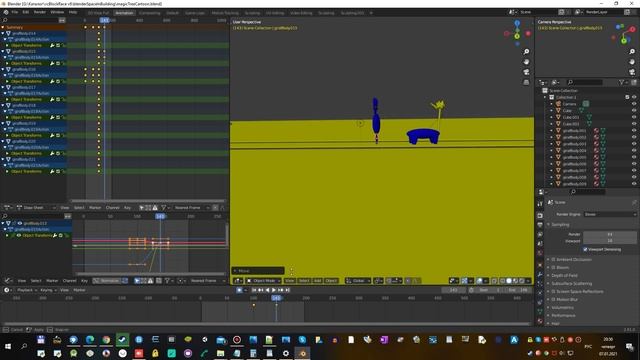
Task: Open the Modifiers wrench properties tab
Action: (x=540, y=274)
